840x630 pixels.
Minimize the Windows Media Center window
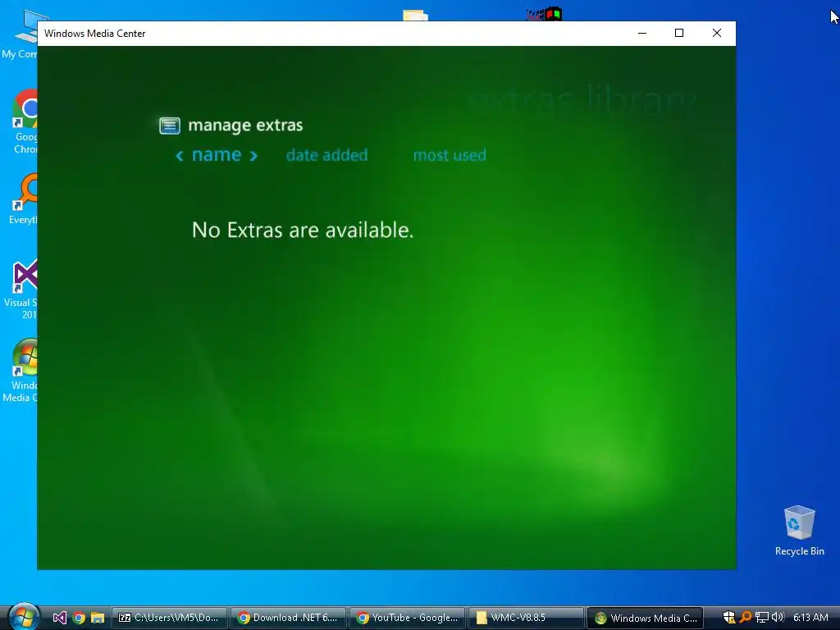(642, 33)
